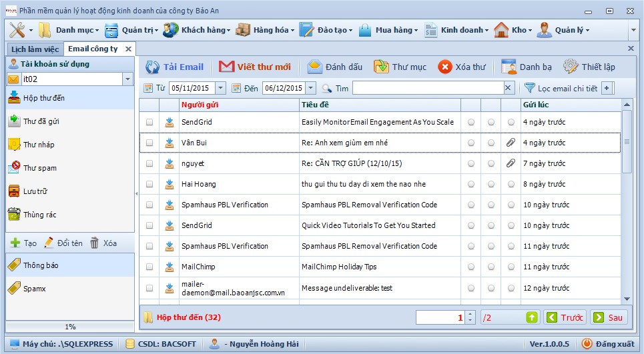Click the Xóa thư delete icon

pyautogui.click(x=445, y=67)
